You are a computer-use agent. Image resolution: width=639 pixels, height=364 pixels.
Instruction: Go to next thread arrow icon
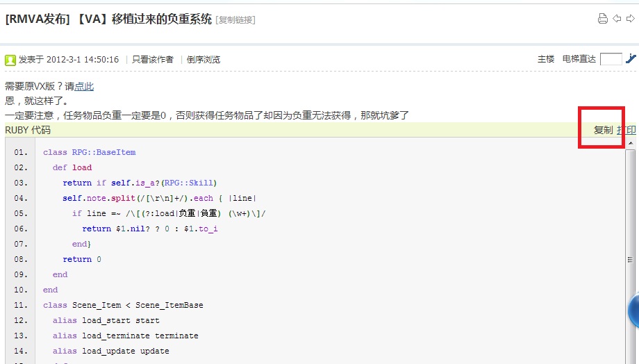pos(631,19)
